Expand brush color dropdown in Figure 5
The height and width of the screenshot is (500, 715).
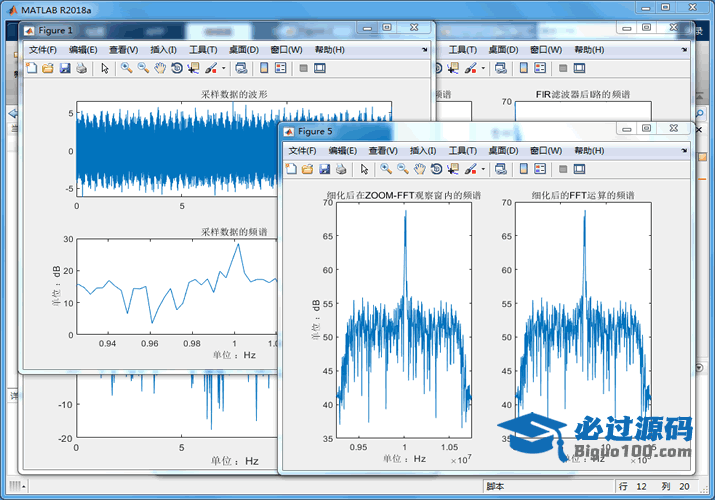pos(483,169)
